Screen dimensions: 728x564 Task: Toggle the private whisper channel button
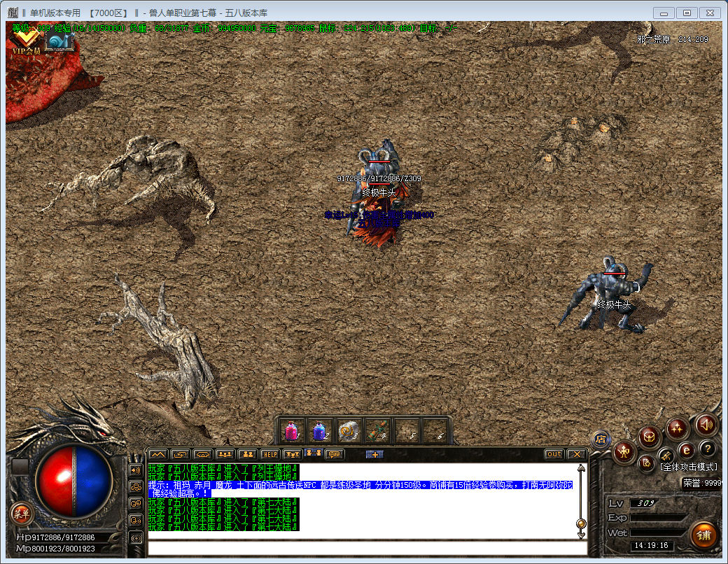coord(136,521)
